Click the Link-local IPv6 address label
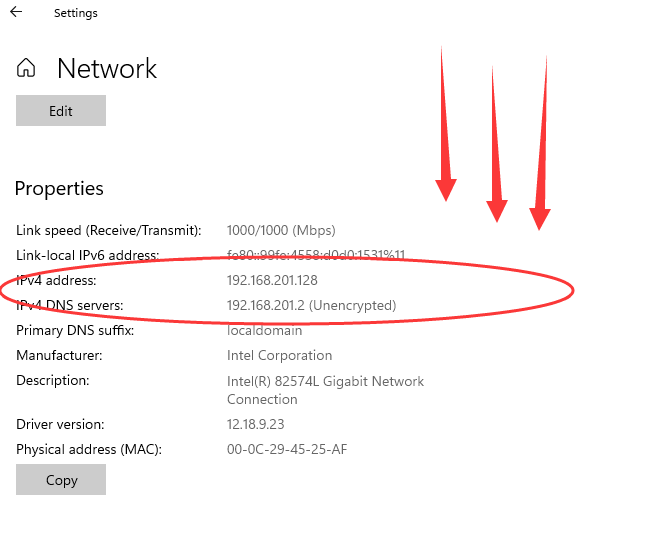The height and width of the screenshot is (559, 648). (88, 255)
